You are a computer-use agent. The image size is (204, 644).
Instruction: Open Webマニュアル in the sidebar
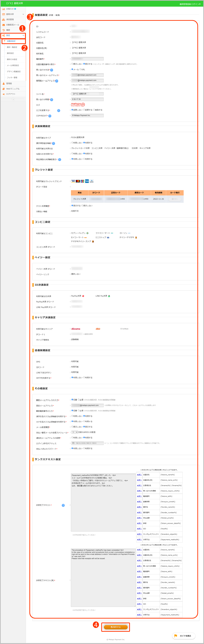coord(13,89)
